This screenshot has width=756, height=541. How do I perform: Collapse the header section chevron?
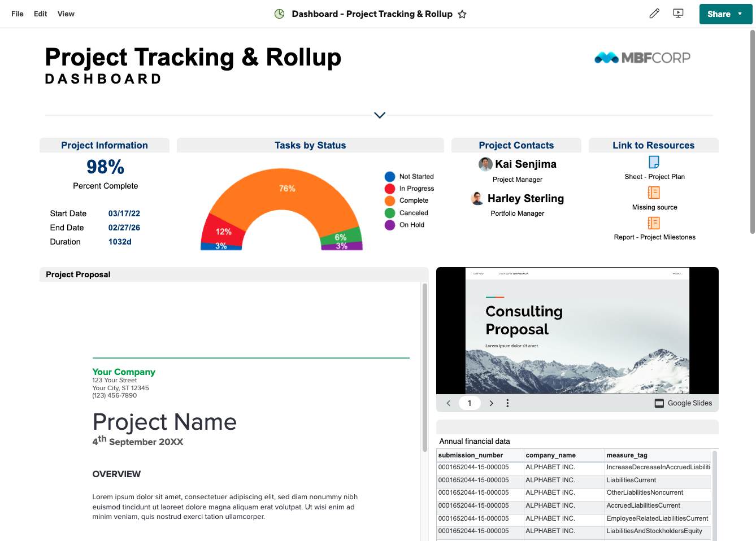[380, 115]
